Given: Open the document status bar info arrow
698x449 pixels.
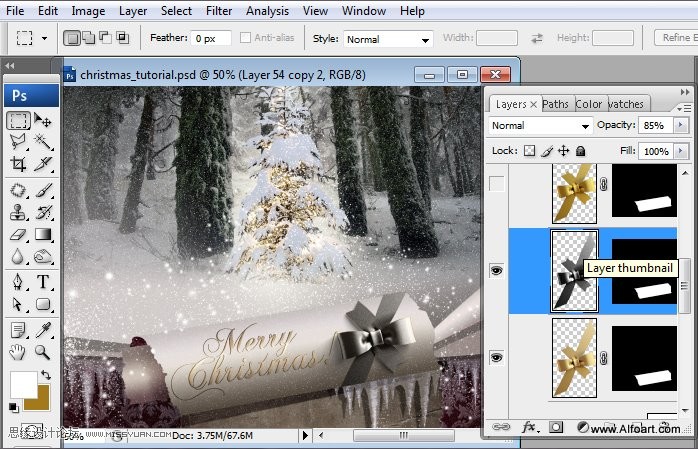Looking at the screenshot, I should pos(305,435).
